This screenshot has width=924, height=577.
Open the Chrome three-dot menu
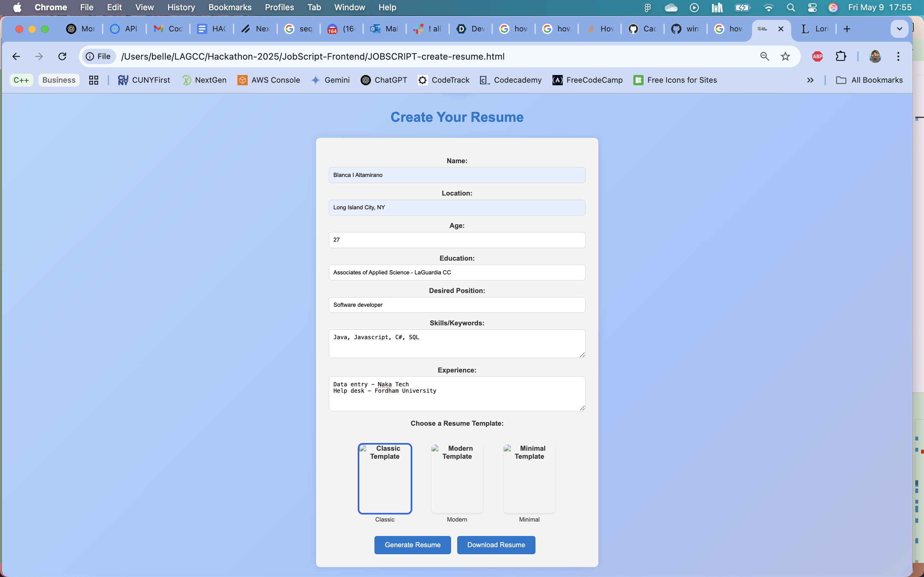[898, 56]
